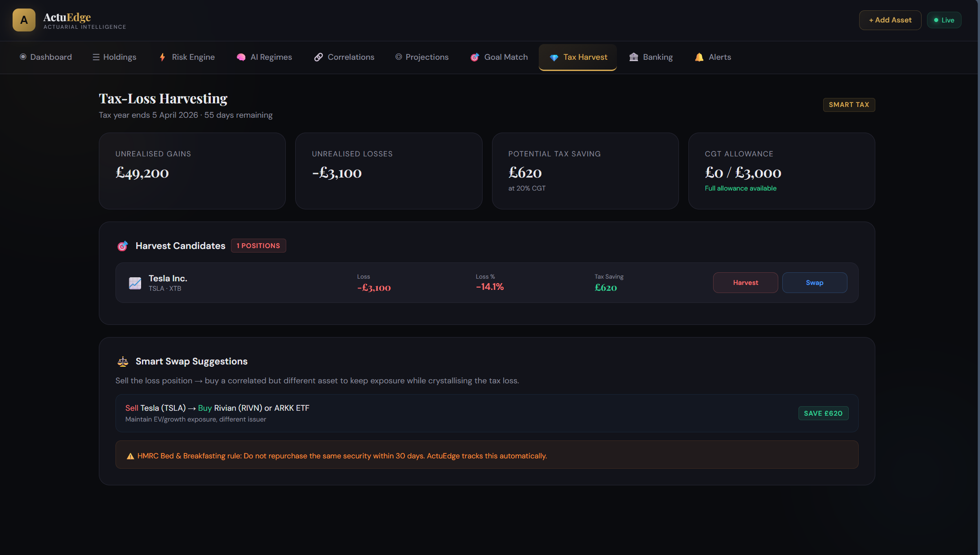The height and width of the screenshot is (555, 980).
Task: Click the SAVE £620 badge
Action: pos(823,413)
